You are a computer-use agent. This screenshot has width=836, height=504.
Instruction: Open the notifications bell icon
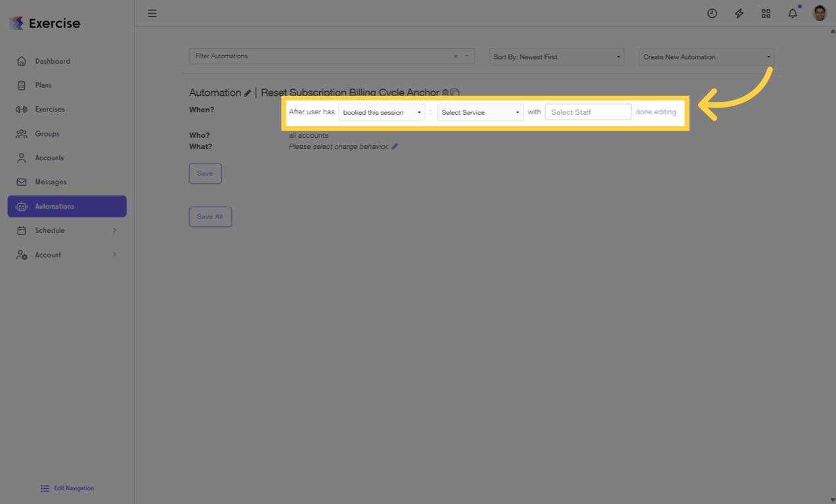click(x=793, y=13)
